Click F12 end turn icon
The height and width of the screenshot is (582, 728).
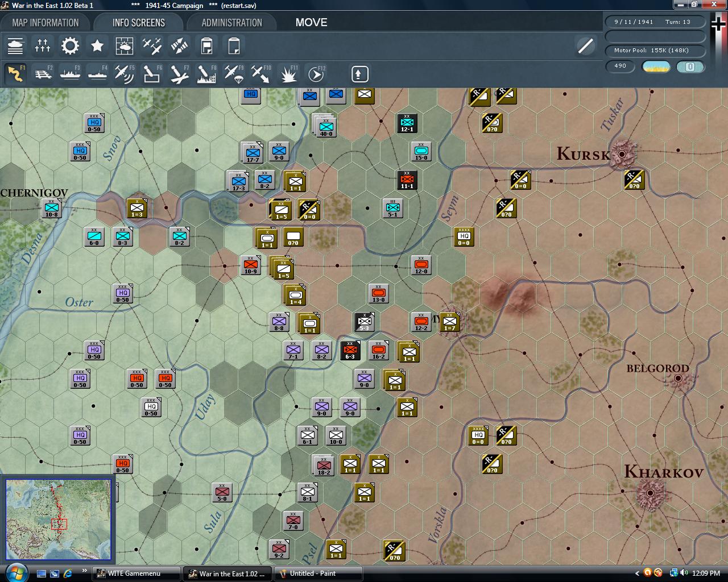316,74
